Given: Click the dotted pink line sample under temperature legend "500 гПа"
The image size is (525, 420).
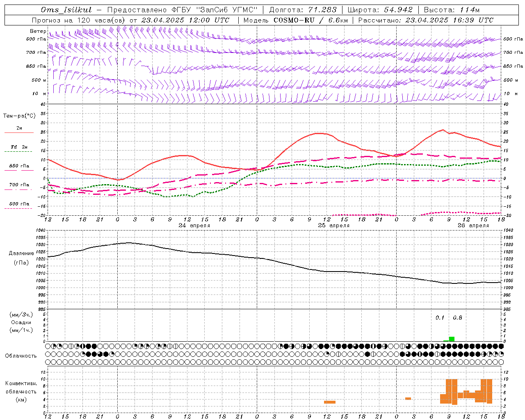Looking at the screenshot, I should (19, 208).
